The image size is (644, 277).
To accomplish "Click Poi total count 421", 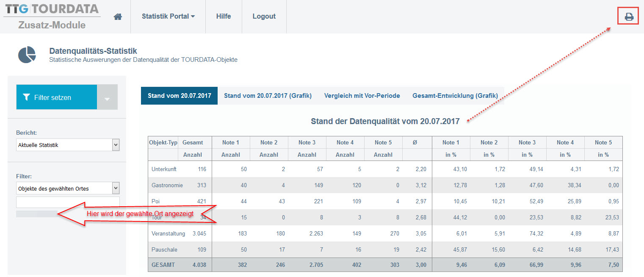I will tap(202, 202).
